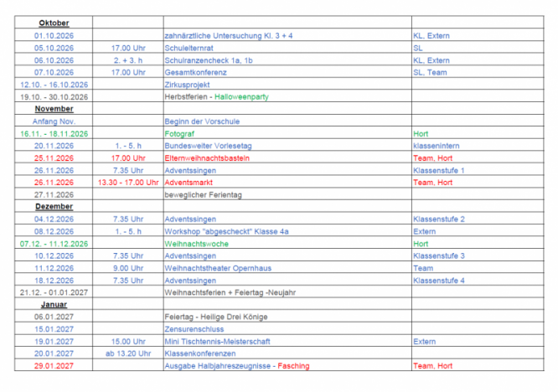Select date 11.12.2026

[54, 268]
